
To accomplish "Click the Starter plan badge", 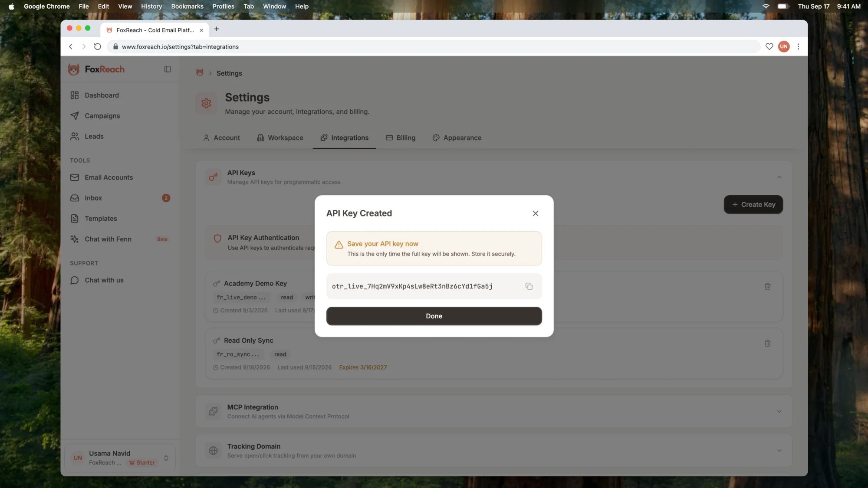I will (x=142, y=463).
